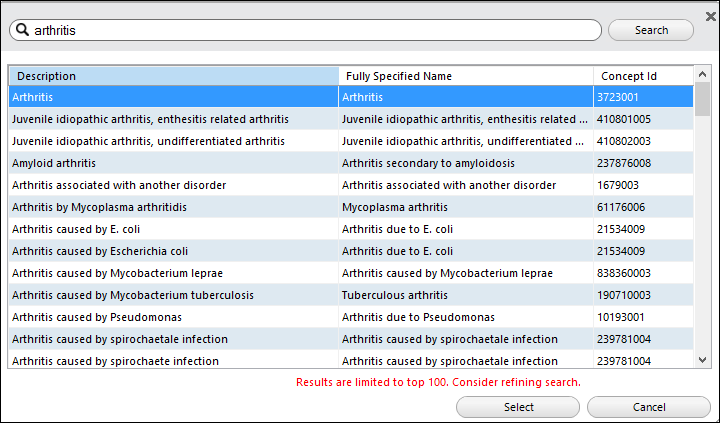This screenshot has height=423, width=720.
Task: Click the scrollbar up arrow
Action: (702, 74)
